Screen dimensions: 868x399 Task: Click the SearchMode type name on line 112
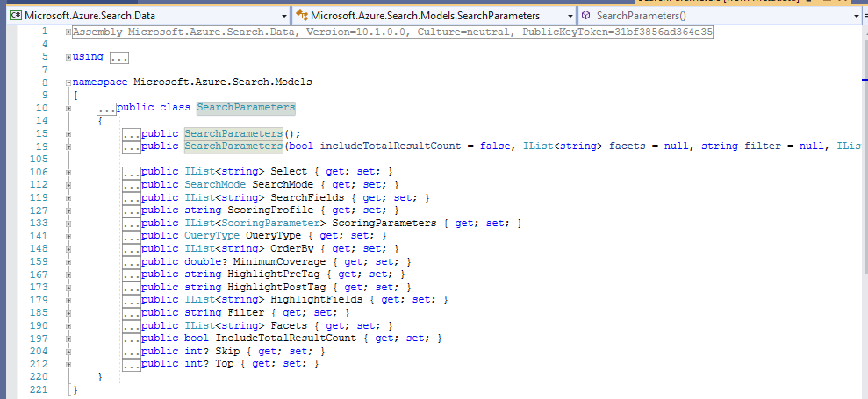[x=215, y=184]
